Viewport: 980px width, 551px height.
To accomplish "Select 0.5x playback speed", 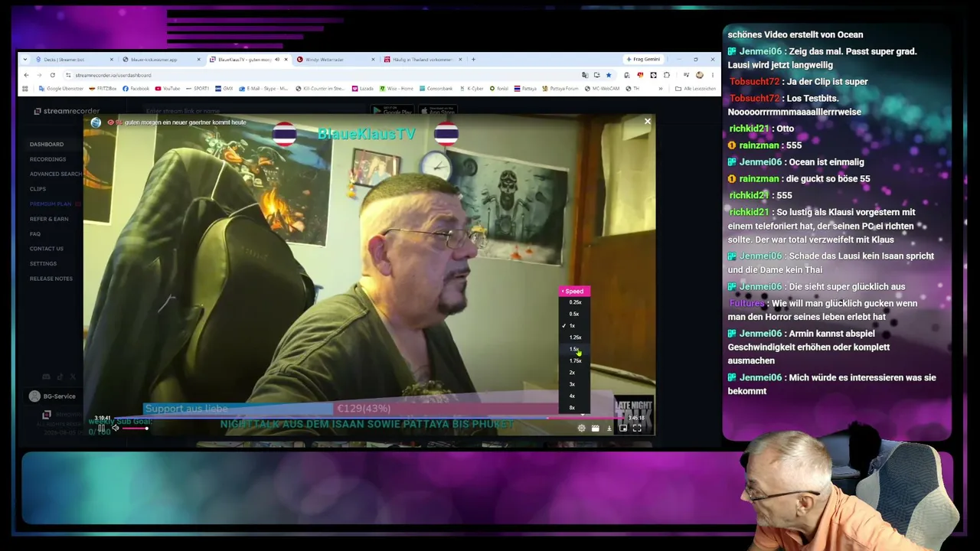I will pyautogui.click(x=574, y=314).
